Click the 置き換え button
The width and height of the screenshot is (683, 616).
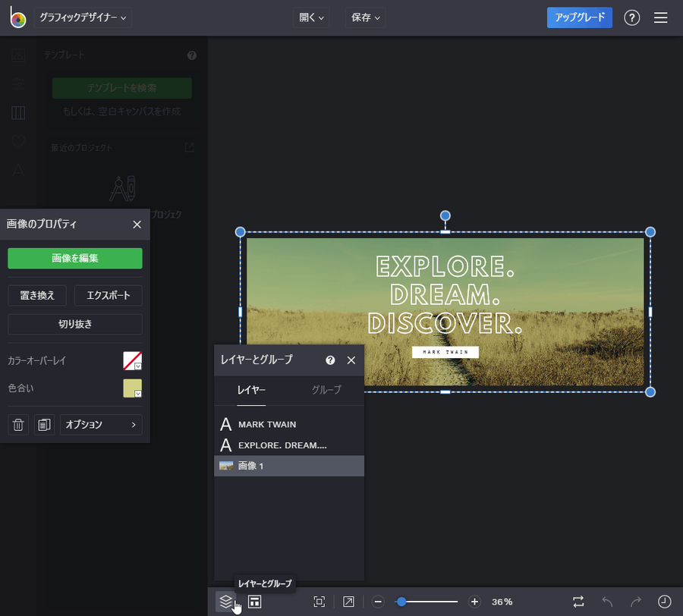point(37,296)
